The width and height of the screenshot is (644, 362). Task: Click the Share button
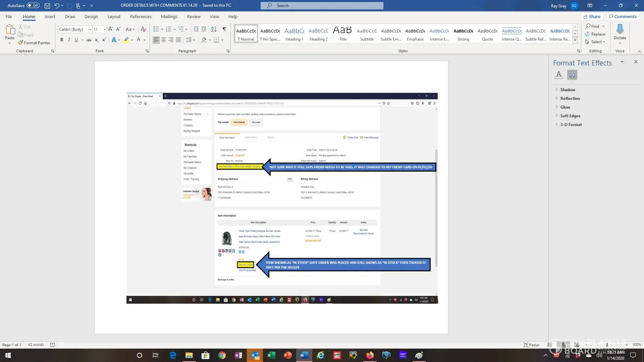coord(592,16)
